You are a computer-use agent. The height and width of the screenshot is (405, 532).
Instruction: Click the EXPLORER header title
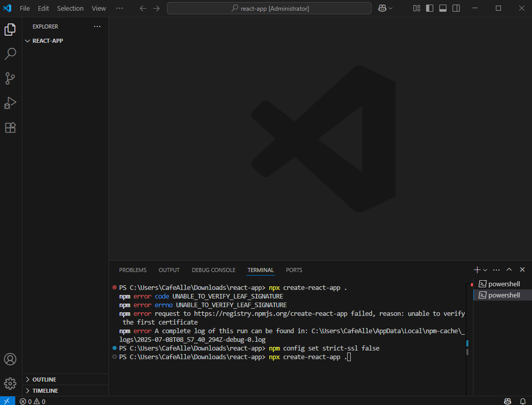pyautogui.click(x=45, y=26)
